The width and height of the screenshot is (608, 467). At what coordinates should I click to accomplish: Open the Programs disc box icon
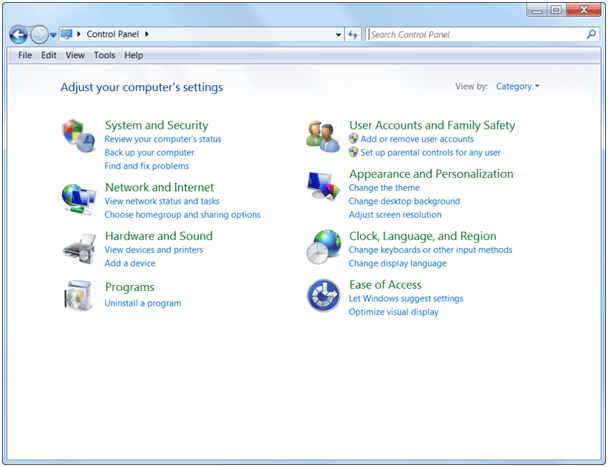79,296
